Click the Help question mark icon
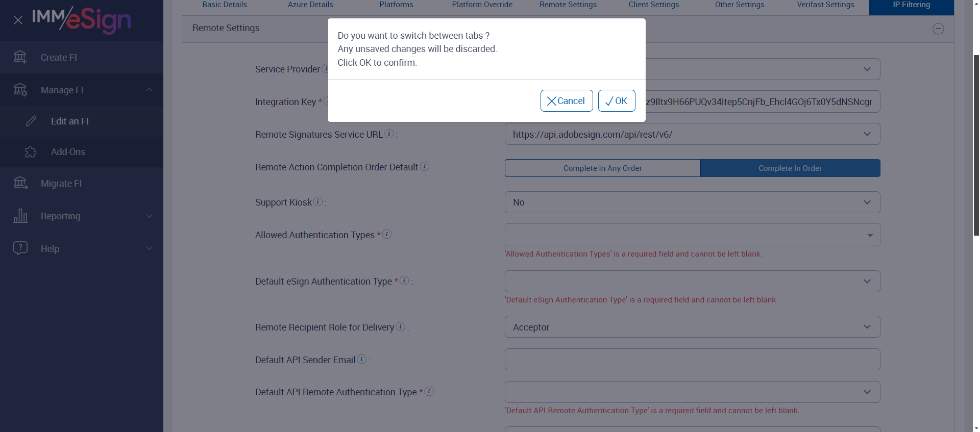This screenshot has width=980, height=432. click(x=20, y=248)
